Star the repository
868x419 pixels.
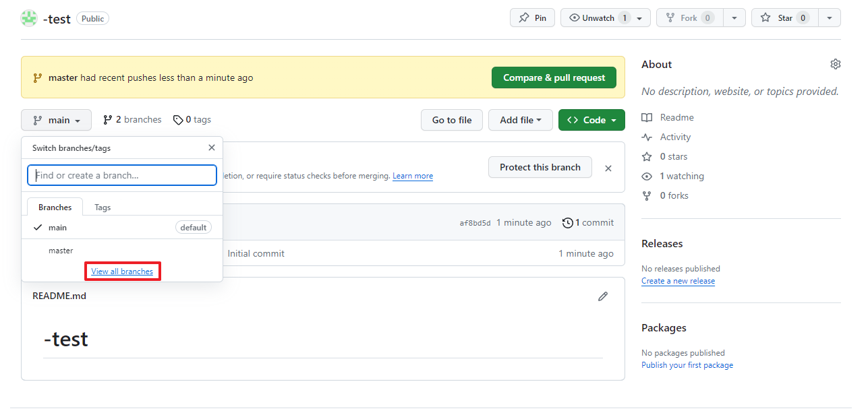(784, 18)
